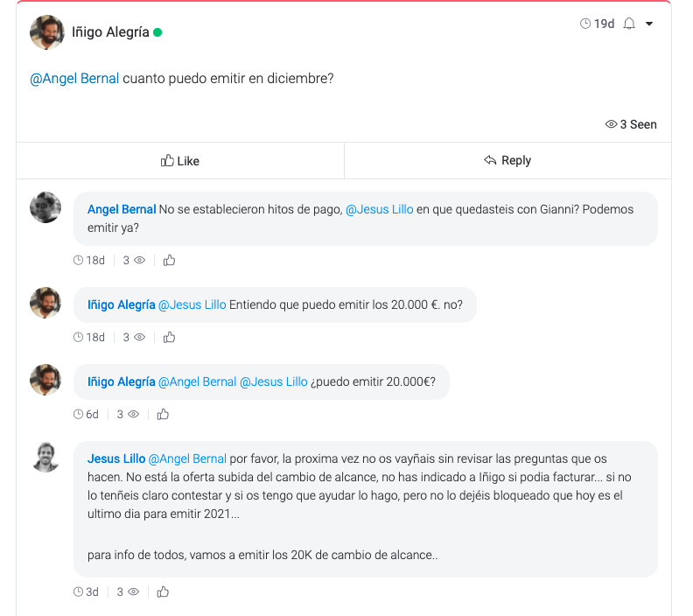The height and width of the screenshot is (616, 693).
Task: Like the 6d reply asking ¿puedo emitir 20.000€?
Action: (163, 414)
